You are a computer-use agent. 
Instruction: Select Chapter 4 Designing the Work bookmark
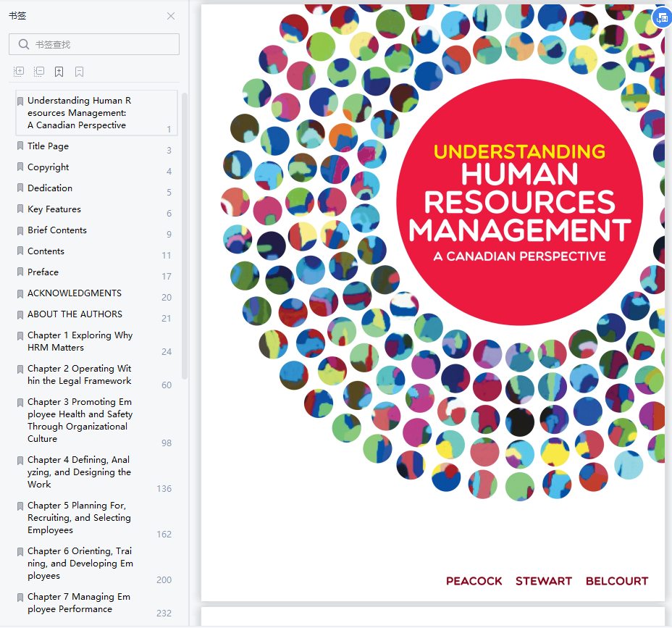(x=79, y=472)
